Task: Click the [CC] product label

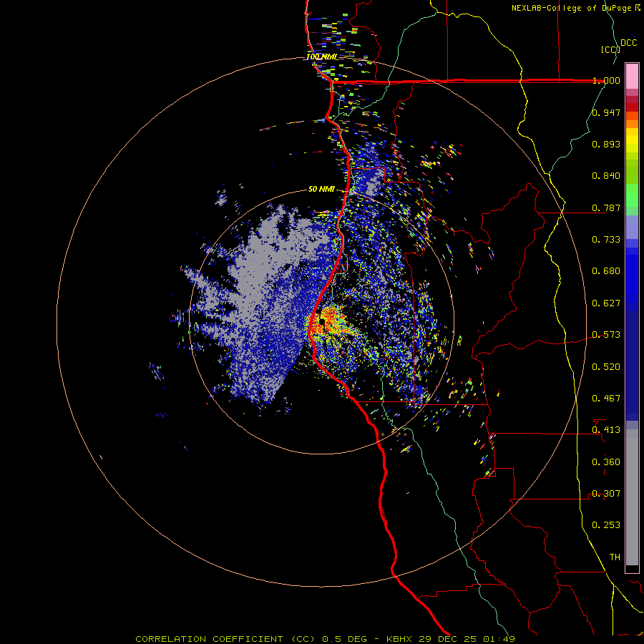Action: pyautogui.click(x=610, y=49)
